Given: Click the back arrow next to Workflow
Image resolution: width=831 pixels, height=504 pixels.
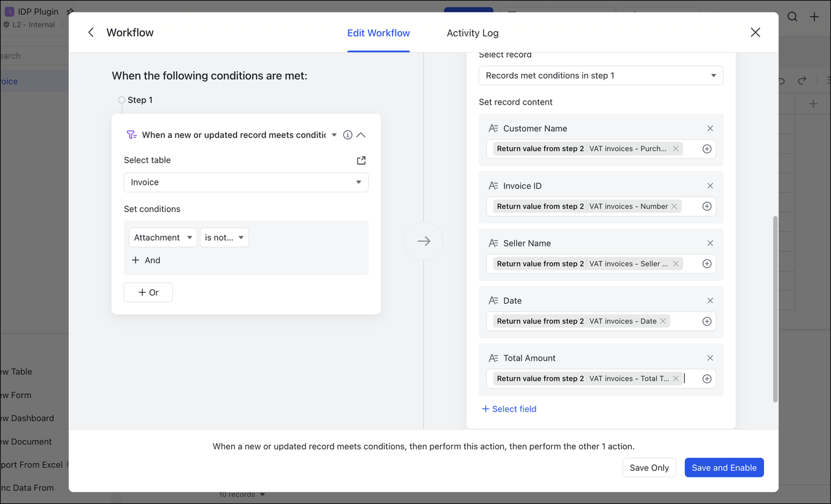Looking at the screenshot, I should coord(91,32).
